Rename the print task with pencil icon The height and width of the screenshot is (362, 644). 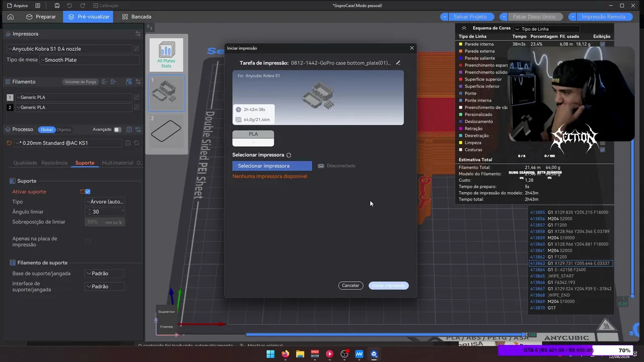398,63
